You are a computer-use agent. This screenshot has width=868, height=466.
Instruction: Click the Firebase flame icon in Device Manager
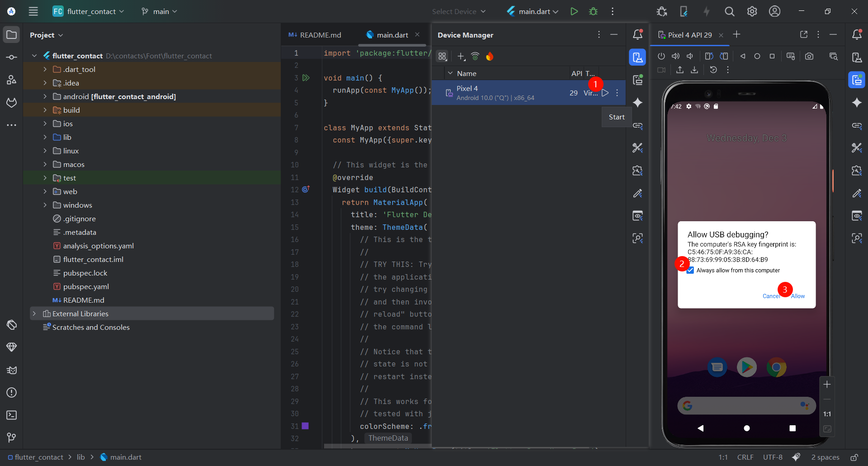490,56
